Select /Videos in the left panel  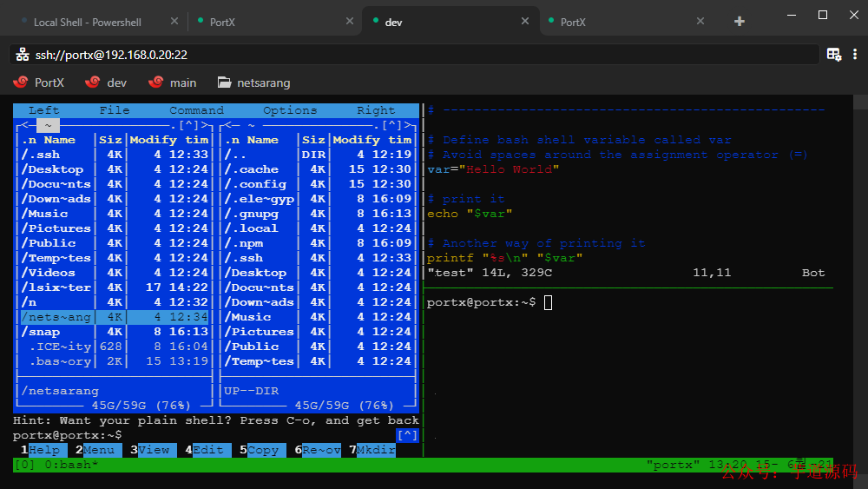pos(115,273)
